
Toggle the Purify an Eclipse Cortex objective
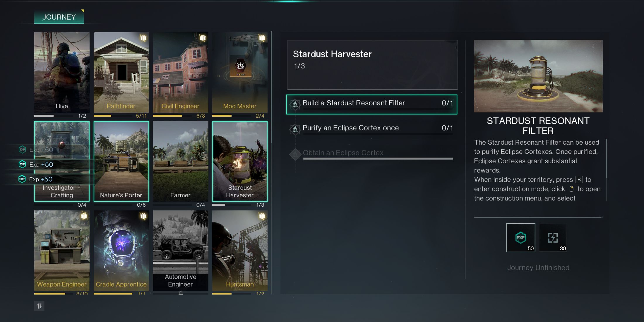(x=372, y=128)
